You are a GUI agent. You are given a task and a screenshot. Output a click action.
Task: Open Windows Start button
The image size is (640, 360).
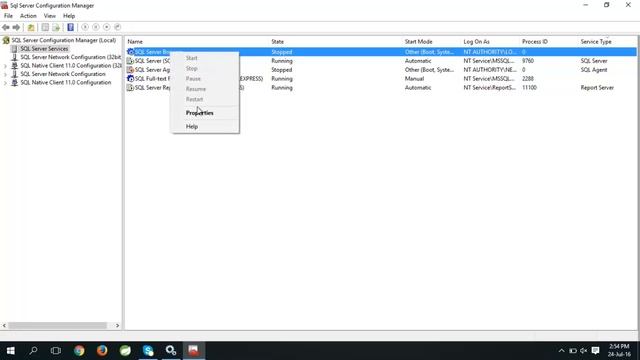tap(11, 351)
